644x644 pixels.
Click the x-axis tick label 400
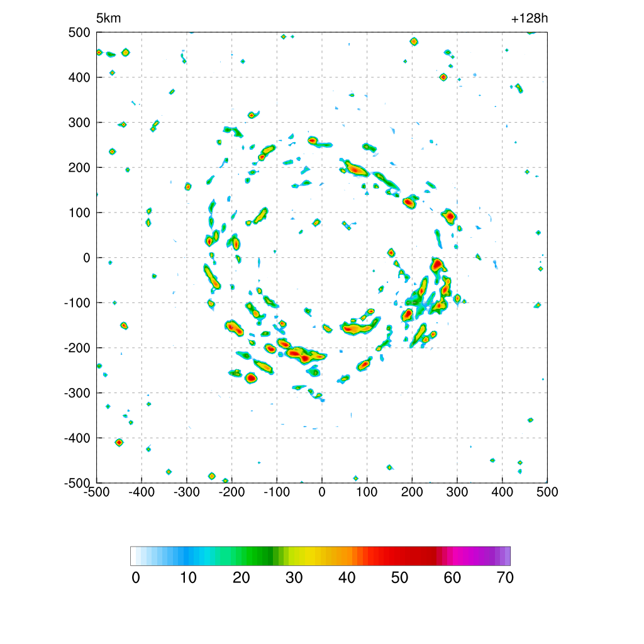pyautogui.click(x=502, y=492)
